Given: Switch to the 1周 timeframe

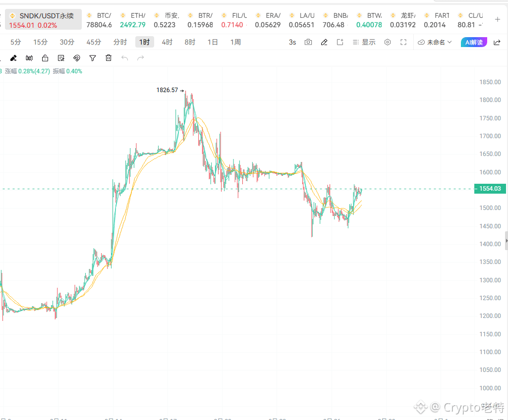Looking at the screenshot, I should 235,42.
